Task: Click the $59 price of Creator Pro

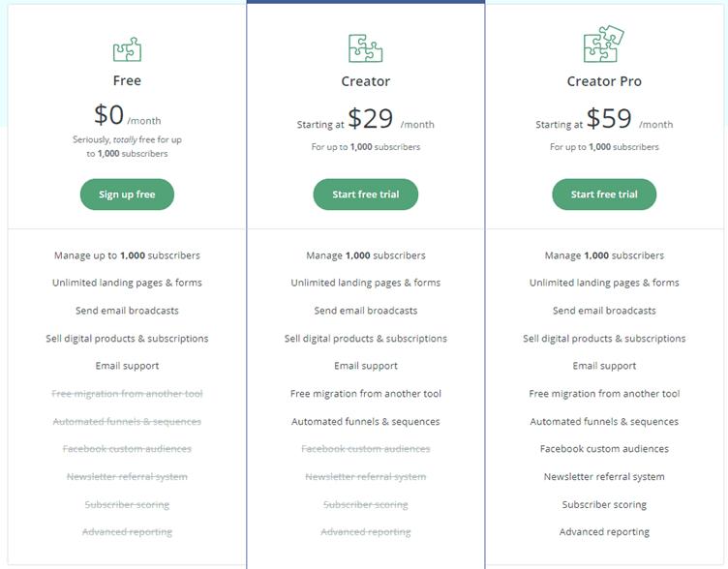Action: (609, 118)
